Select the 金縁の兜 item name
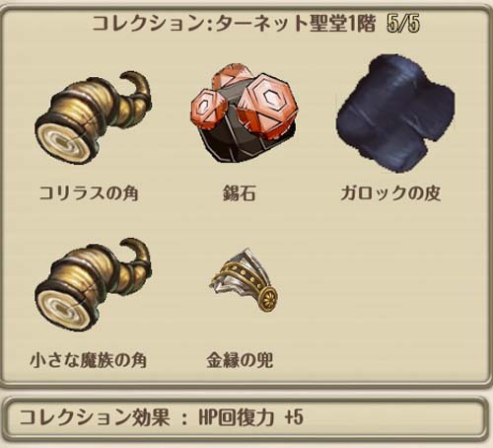Image resolution: width=493 pixels, height=448 pixels. tap(240, 360)
